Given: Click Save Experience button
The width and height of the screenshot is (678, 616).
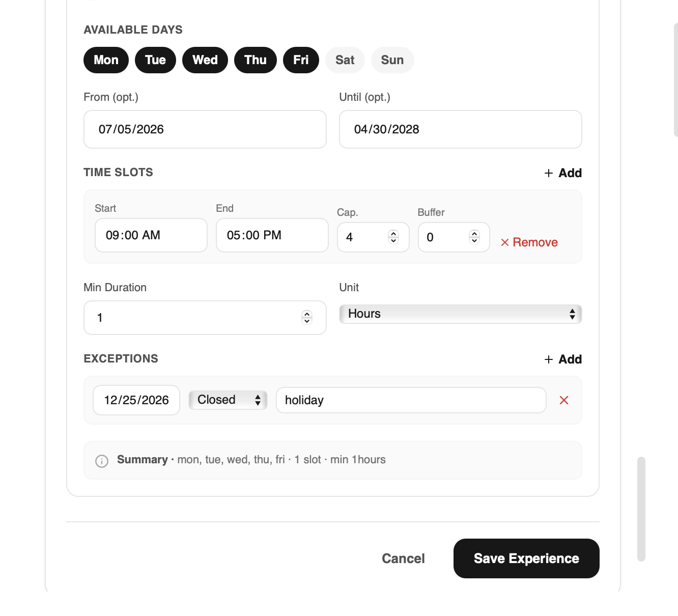Looking at the screenshot, I should (526, 558).
